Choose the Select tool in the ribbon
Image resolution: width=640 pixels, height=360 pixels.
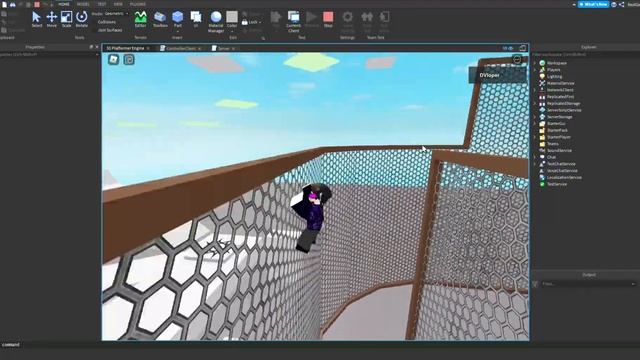tap(37, 19)
